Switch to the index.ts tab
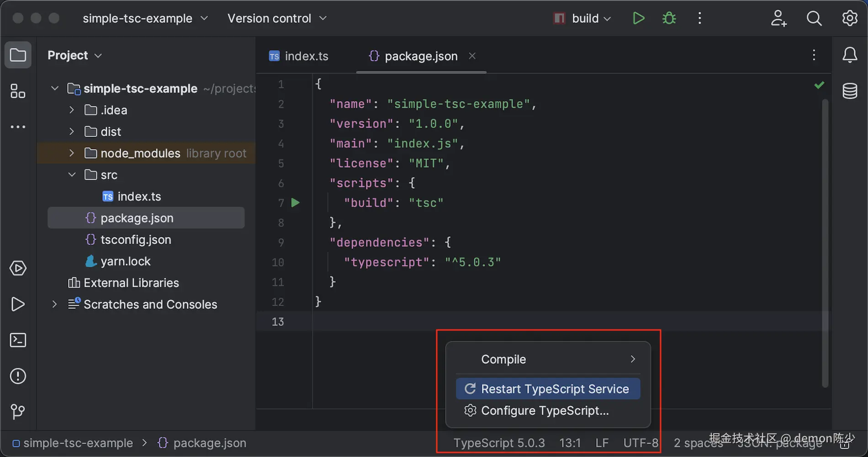The height and width of the screenshot is (457, 868). coord(306,56)
